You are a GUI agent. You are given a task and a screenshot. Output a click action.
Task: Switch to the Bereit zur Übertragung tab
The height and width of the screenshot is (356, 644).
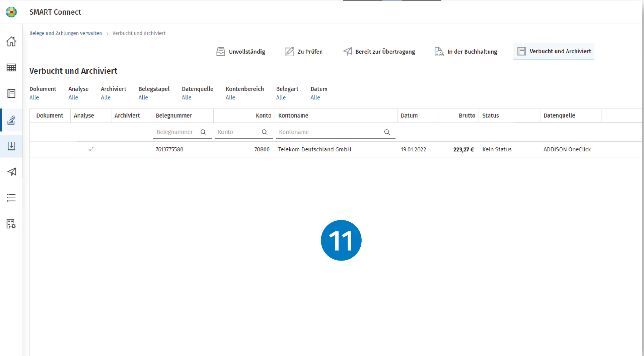pos(379,52)
